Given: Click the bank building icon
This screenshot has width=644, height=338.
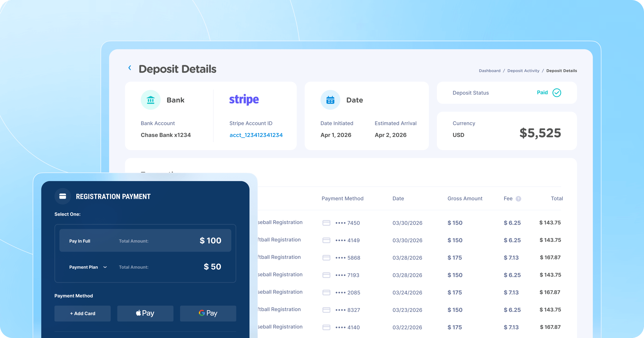Looking at the screenshot, I should (x=150, y=100).
